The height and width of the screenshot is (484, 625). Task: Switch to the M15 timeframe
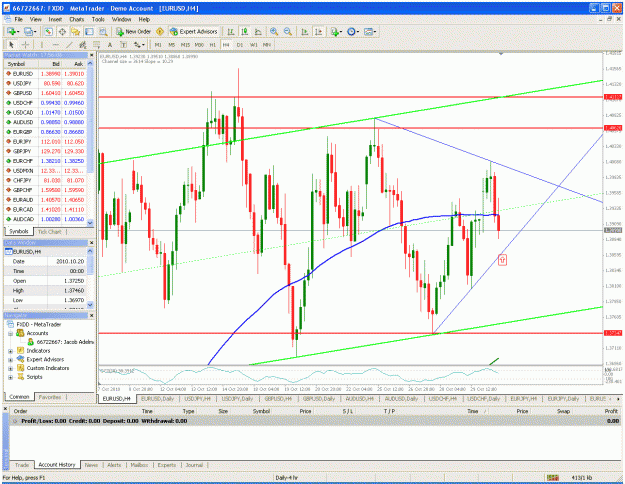(x=185, y=45)
